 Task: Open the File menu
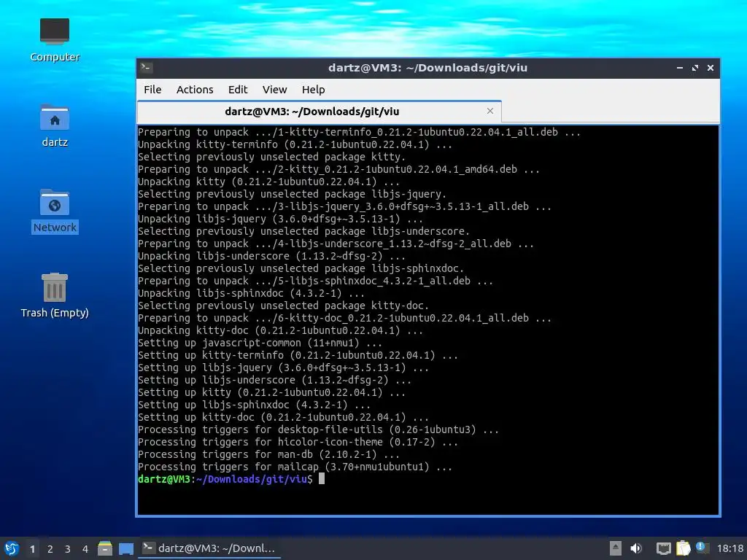pyautogui.click(x=152, y=90)
